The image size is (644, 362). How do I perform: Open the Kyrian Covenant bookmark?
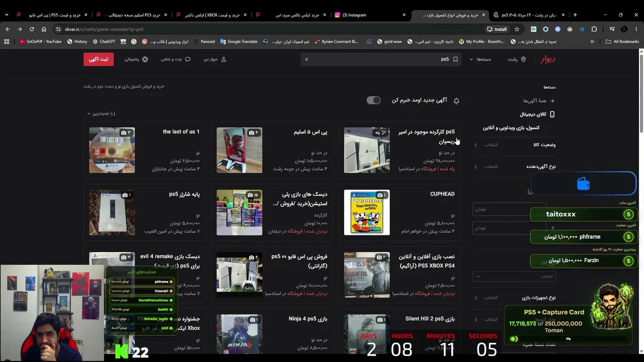(x=336, y=42)
